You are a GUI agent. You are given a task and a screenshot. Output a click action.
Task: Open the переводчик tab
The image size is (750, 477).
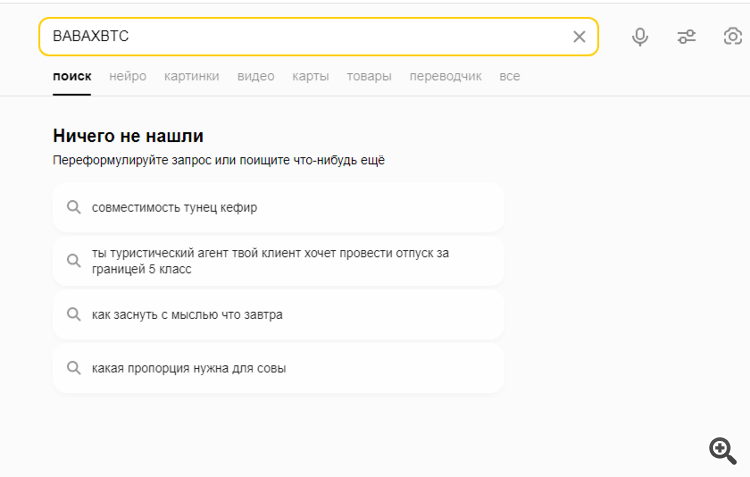[x=445, y=76]
